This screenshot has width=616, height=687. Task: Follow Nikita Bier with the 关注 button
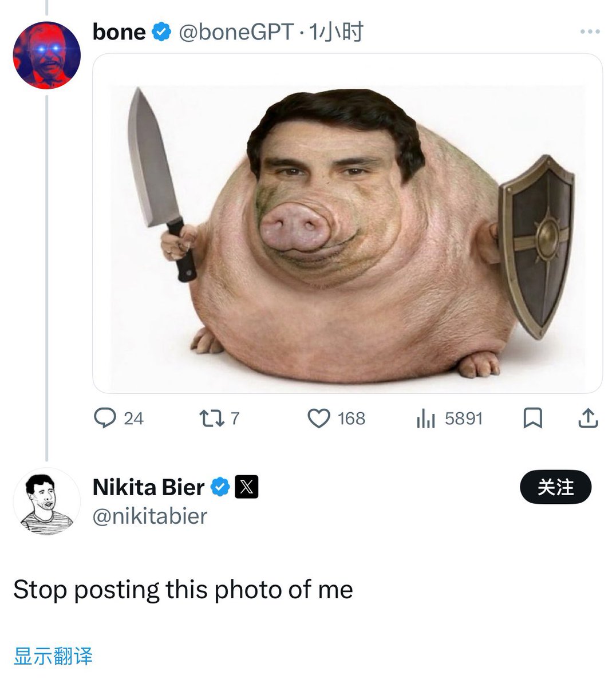tap(555, 487)
